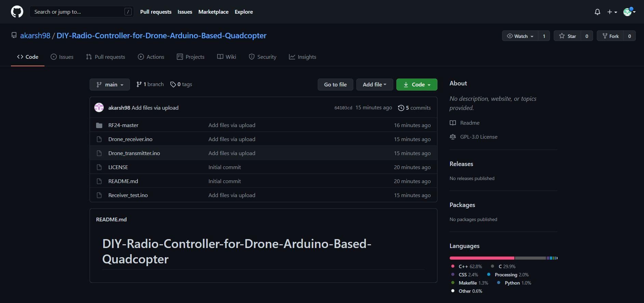
Task: Fork this repository
Action: (610, 36)
